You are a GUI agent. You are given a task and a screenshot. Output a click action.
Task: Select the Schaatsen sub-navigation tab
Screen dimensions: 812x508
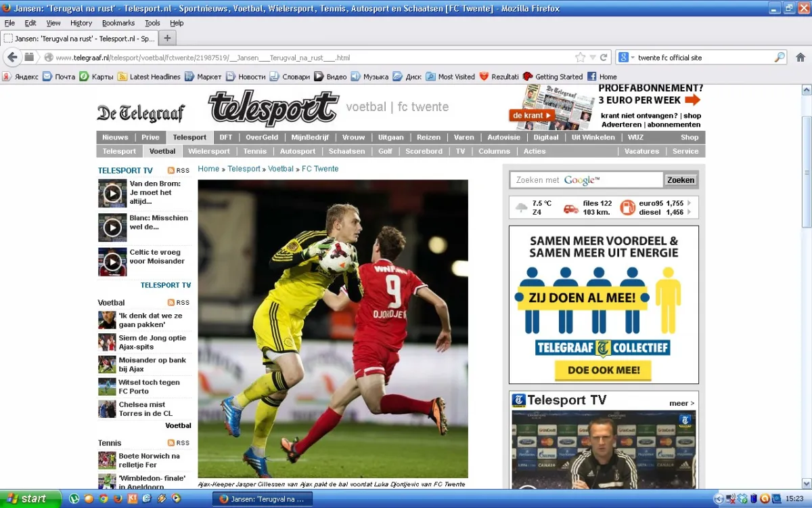pyautogui.click(x=346, y=151)
